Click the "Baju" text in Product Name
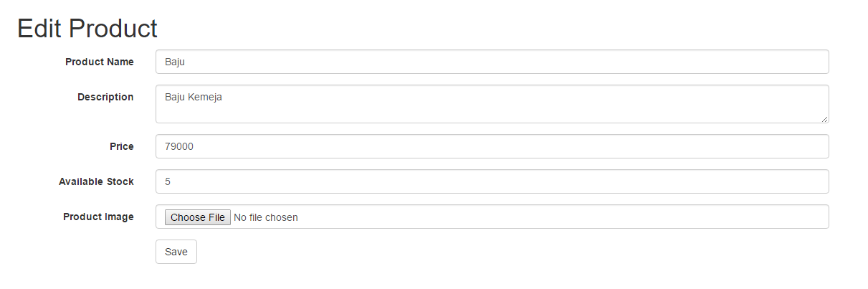This screenshot has width=868, height=289. [x=175, y=62]
